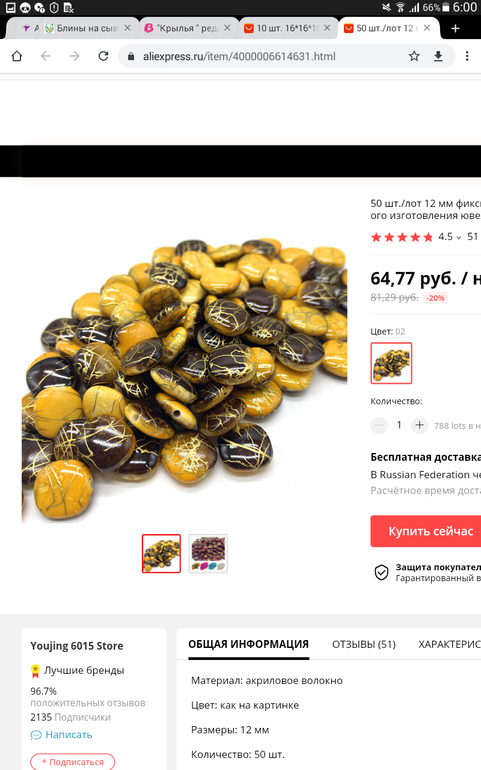Expand the 4.5 rating dropdown chevron
Image resolution: width=481 pixels, height=770 pixels.
458,237
